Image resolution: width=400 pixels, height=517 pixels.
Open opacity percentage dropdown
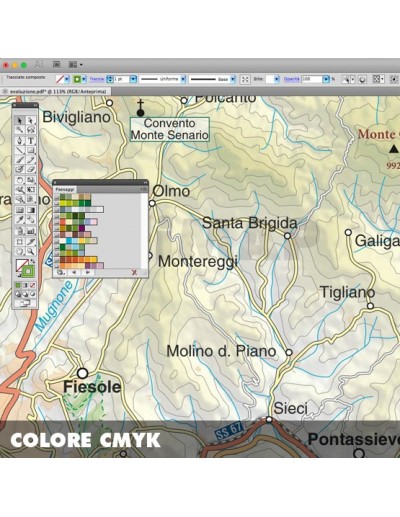coord(326,79)
